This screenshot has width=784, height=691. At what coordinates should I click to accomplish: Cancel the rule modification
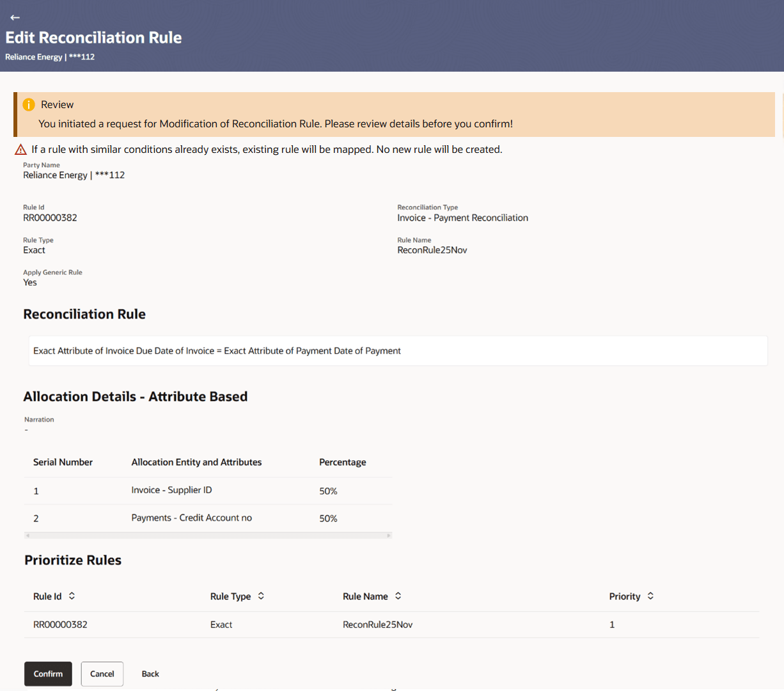(102, 674)
